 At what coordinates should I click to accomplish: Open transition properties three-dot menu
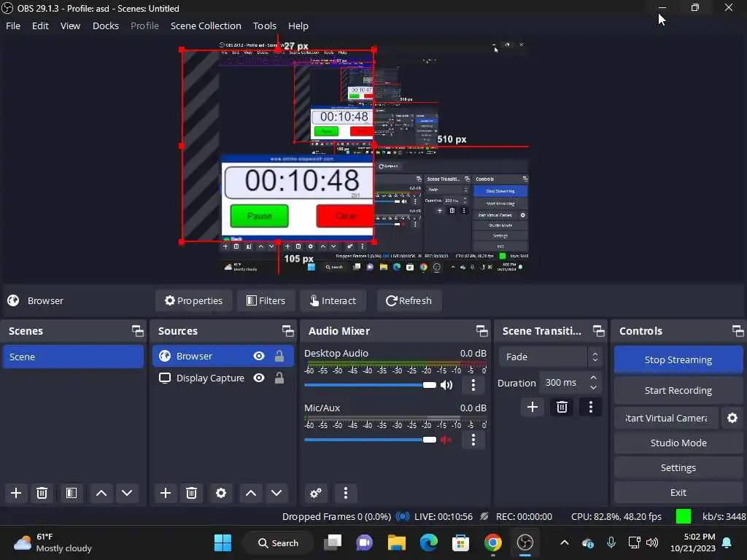coord(591,407)
